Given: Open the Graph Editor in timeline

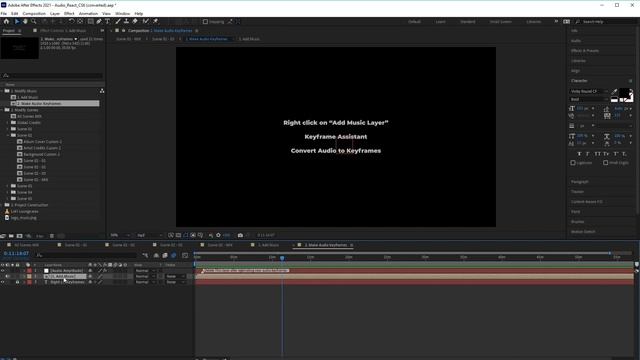Looking at the screenshot, I should click(185, 255).
